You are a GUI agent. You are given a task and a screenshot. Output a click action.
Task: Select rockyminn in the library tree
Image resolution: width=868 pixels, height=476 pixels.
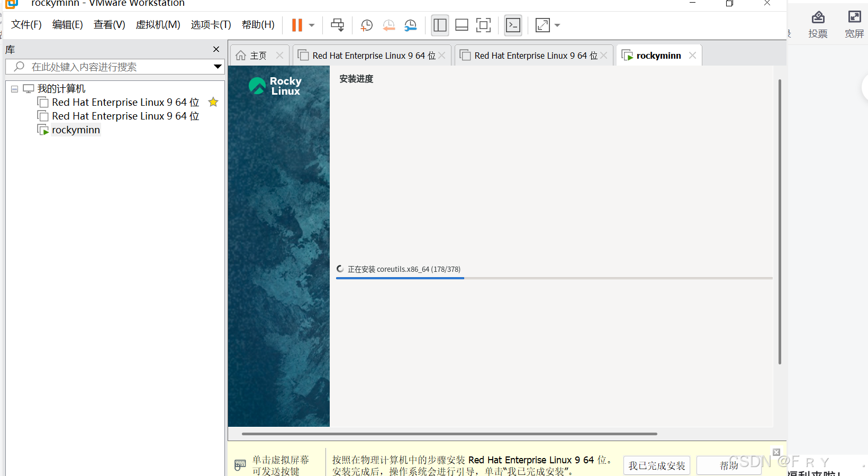pos(76,130)
